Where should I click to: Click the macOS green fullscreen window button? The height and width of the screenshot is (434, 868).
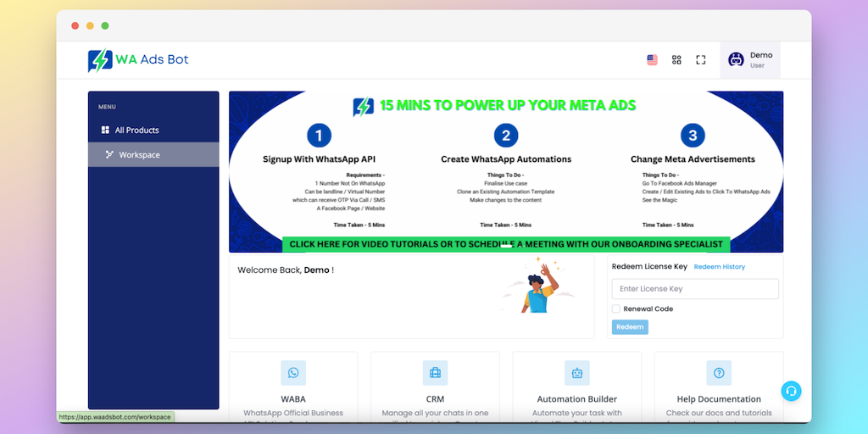[x=105, y=25]
